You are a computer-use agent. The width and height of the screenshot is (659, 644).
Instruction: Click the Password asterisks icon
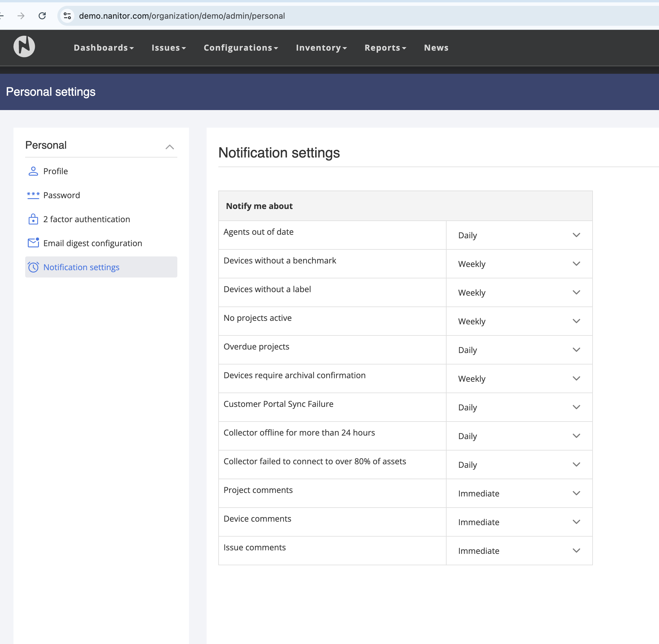[33, 195]
